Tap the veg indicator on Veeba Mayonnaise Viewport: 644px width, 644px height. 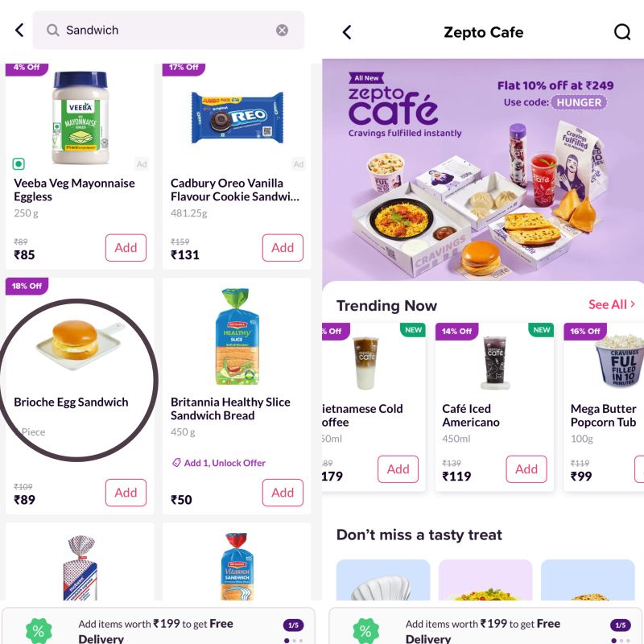coord(19,164)
